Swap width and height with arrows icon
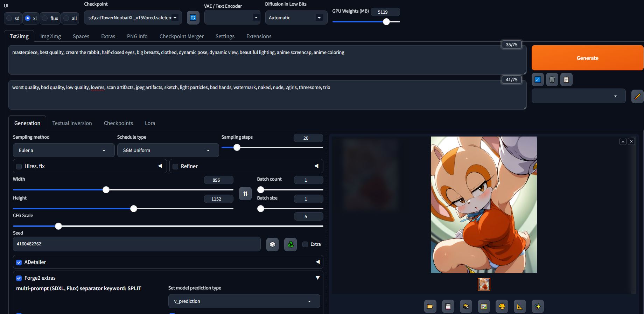 pyautogui.click(x=245, y=194)
